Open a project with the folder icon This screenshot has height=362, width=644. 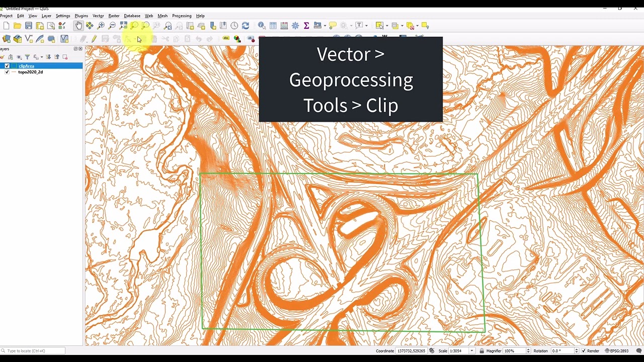pos(17,26)
